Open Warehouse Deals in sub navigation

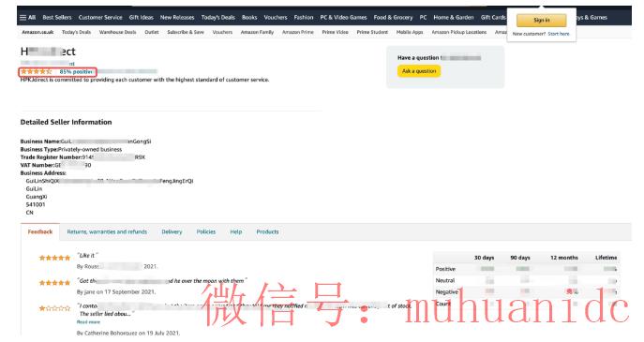point(117,32)
